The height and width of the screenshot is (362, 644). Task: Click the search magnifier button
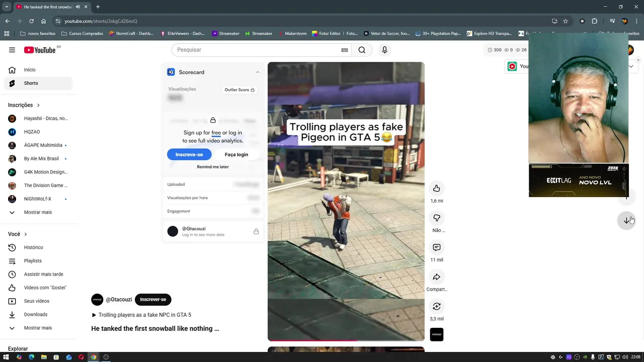362,50
